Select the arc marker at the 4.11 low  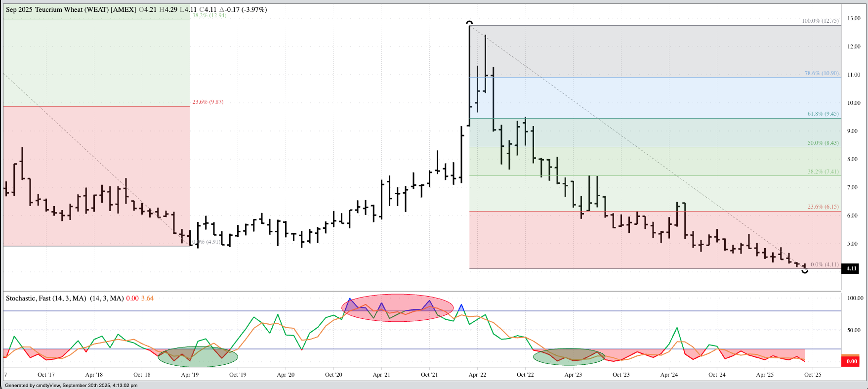(x=805, y=271)
